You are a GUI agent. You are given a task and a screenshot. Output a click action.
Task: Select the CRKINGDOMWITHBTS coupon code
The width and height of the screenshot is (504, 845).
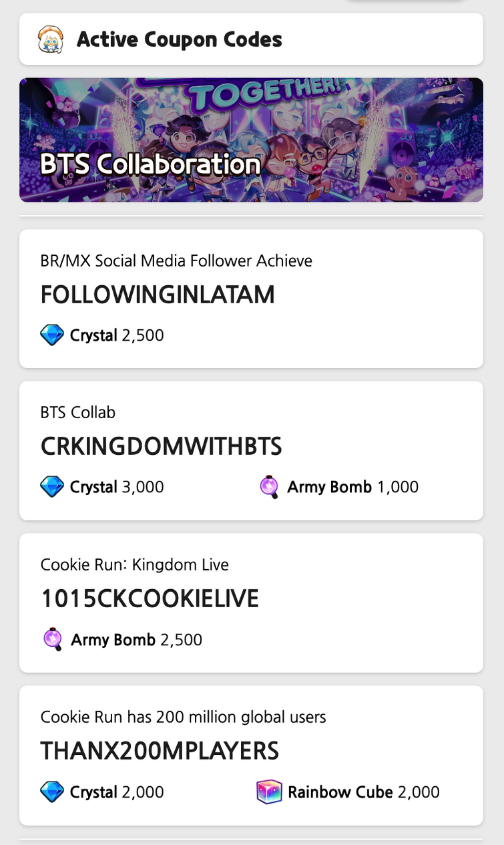161,447
